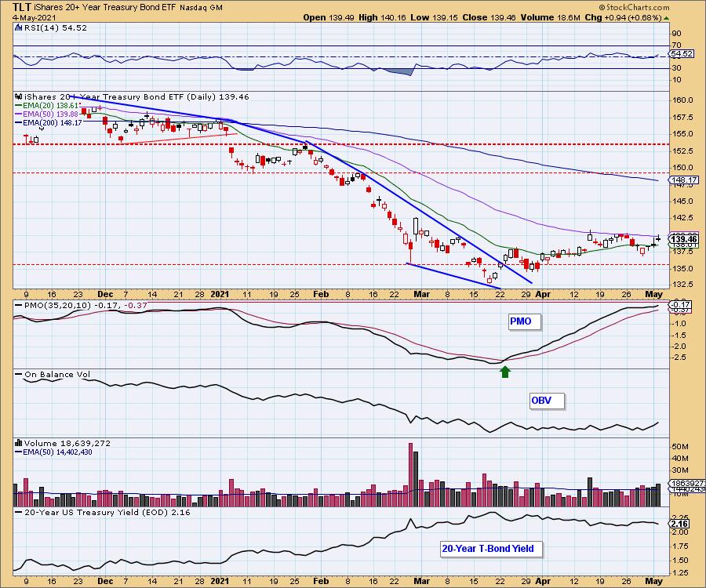This screenshot has height=588, width=706.
Task: Select the Volume 18,639,272 legend label
Action: (67, 443)
